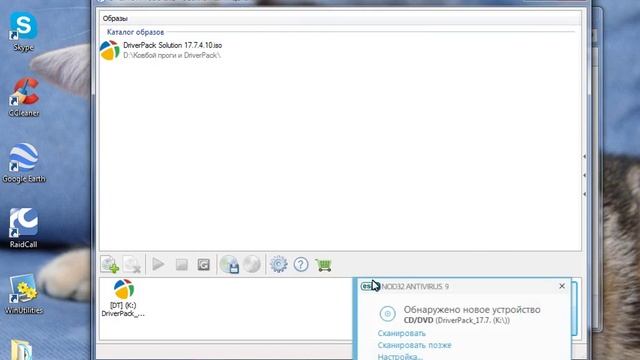640x360 pixels.
Task: Launch RaidCall desktop shortcut
Action: 24,228
